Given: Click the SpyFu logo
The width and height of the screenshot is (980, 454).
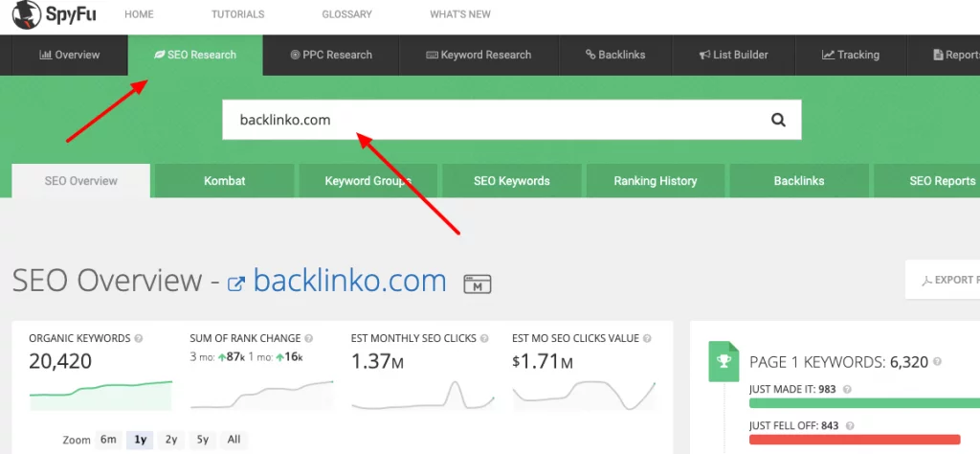Looking at the screenshot, I should pyautogui.click(x=55, y=15).
